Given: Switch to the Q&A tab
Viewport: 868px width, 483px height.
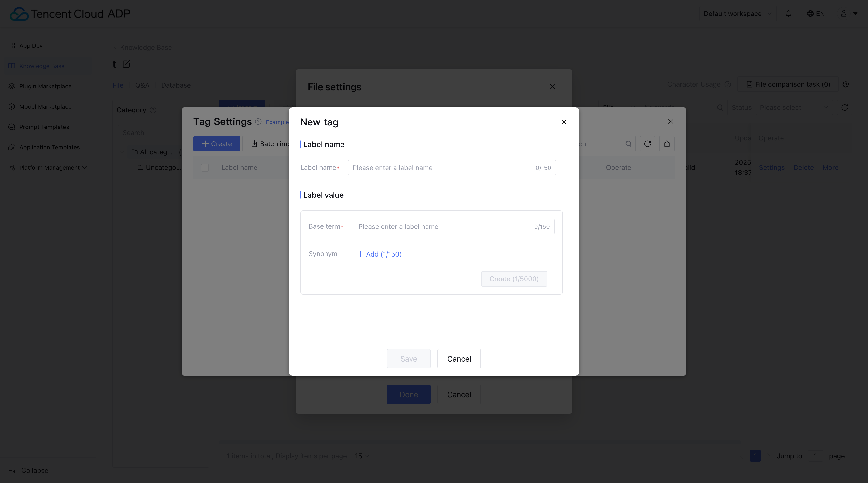Looking at the screenshot, I should 142,85.
